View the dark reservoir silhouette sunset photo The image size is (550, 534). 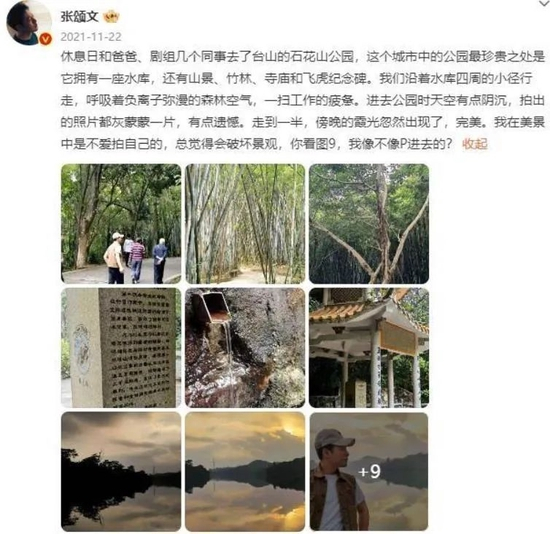121,472
